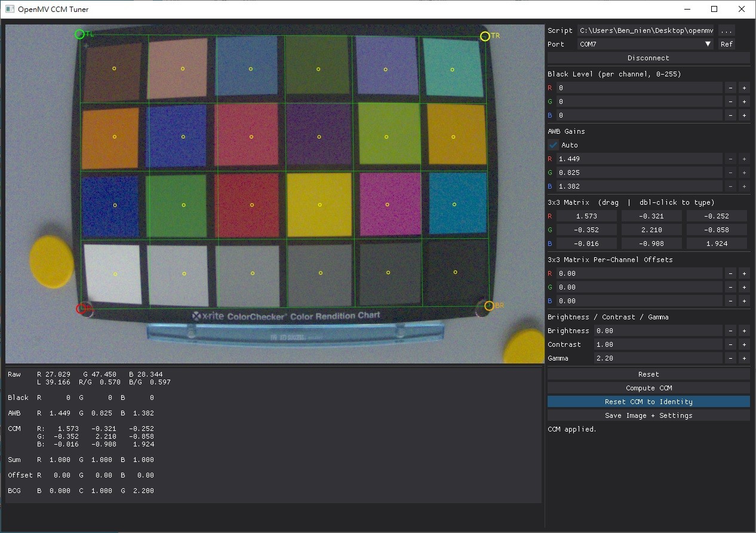The height and width of the screenshot is (533, 756).
Task: Increase Black Level G with plus
Action: tap(744, 101)
